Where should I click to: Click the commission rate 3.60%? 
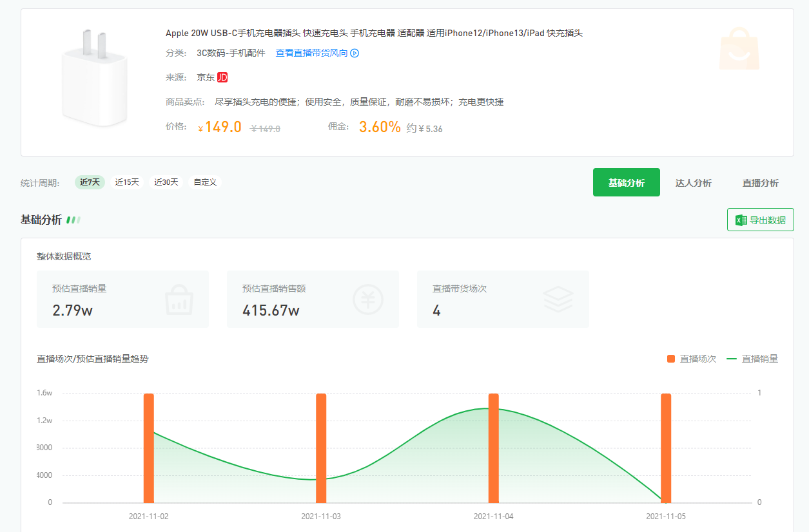click(x=380, y=127)
